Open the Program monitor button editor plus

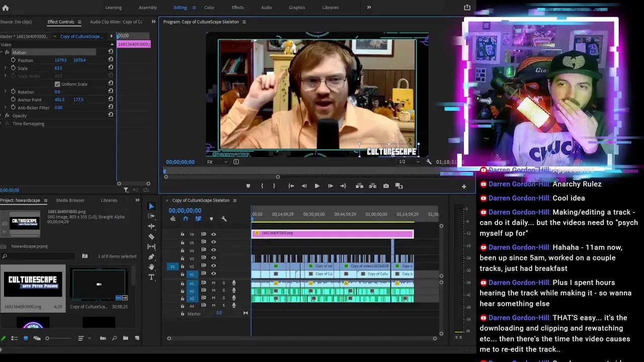464,187
